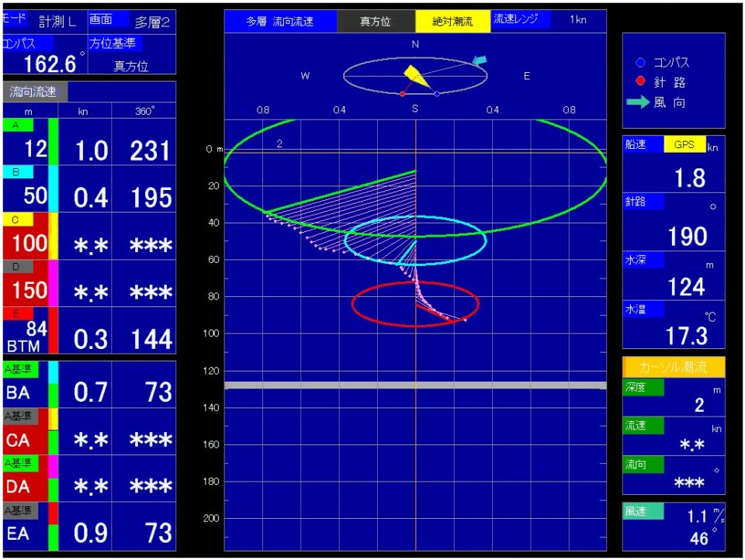Click BA speed value 0.7
The image size is (745, 560).
[90, 392]
